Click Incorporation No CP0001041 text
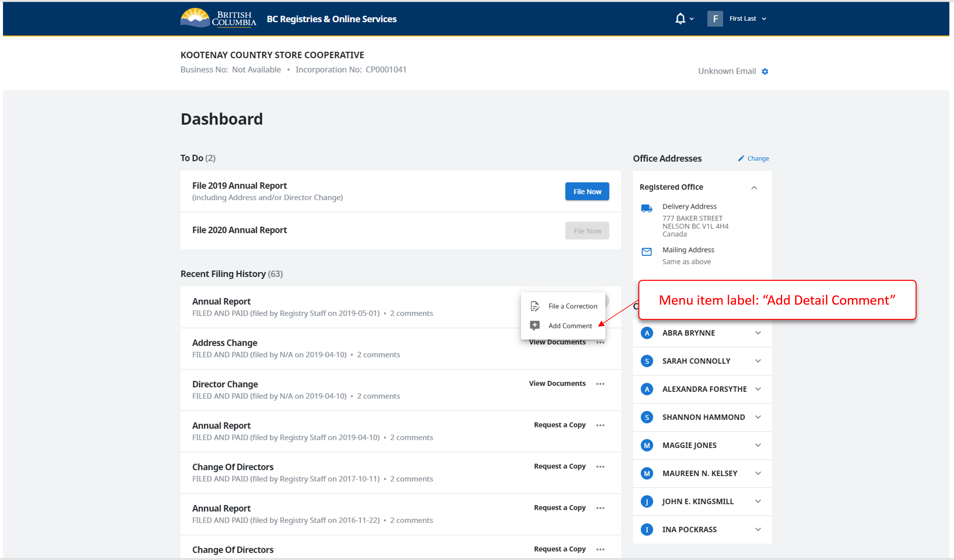The height and width of the screenshot is (560, 954). [350, 70]
